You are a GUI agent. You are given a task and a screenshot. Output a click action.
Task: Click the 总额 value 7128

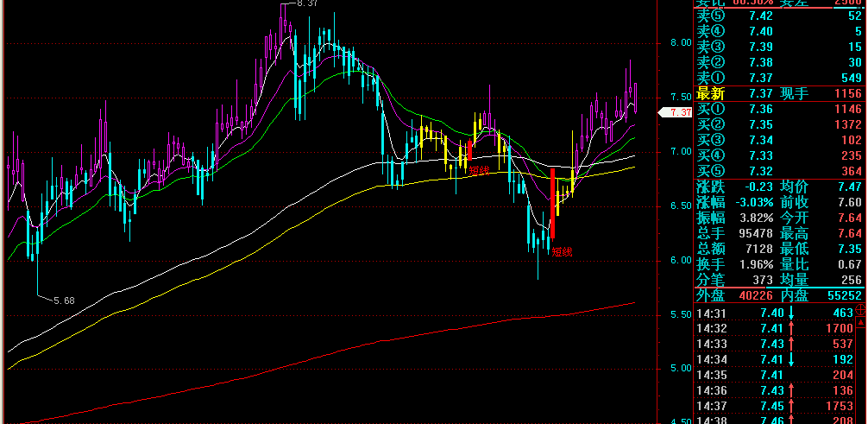(758, 249)
